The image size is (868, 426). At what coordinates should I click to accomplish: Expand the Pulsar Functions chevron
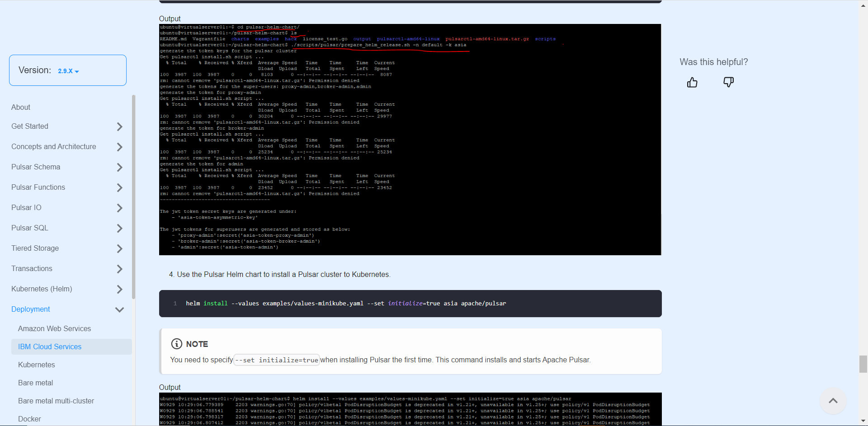(119, 187)
